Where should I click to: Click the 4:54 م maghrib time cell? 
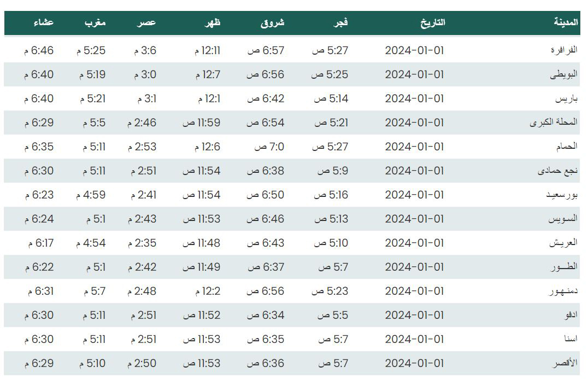click(91, 243)
